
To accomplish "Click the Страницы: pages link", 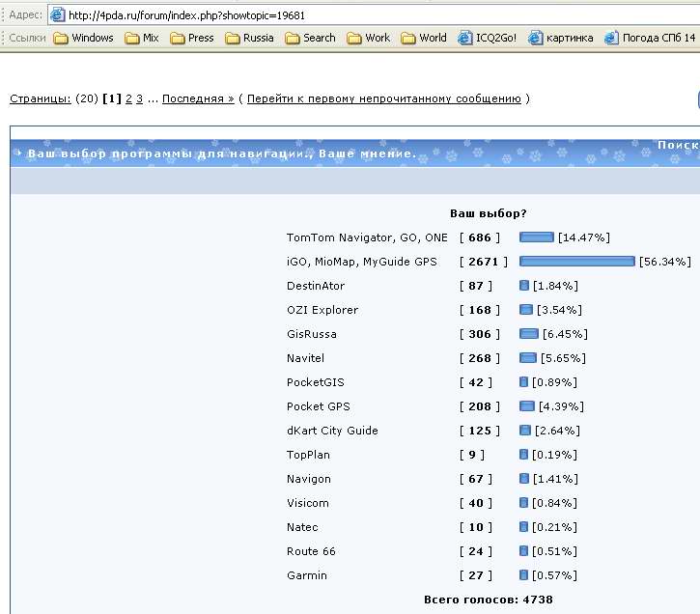I will (x=41, y=98).
